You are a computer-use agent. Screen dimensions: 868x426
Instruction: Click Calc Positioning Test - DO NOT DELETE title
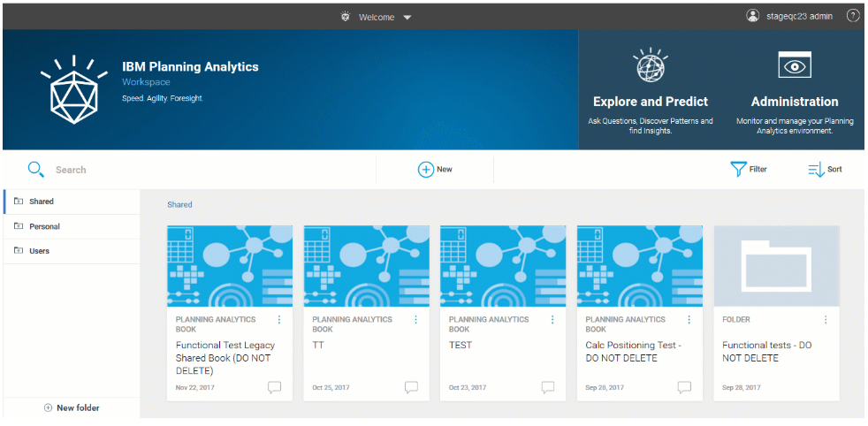coord(633,352)
